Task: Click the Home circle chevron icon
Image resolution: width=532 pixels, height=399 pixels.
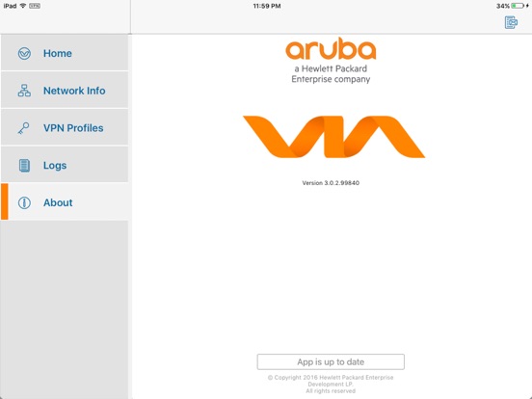Action: point(24,53)
